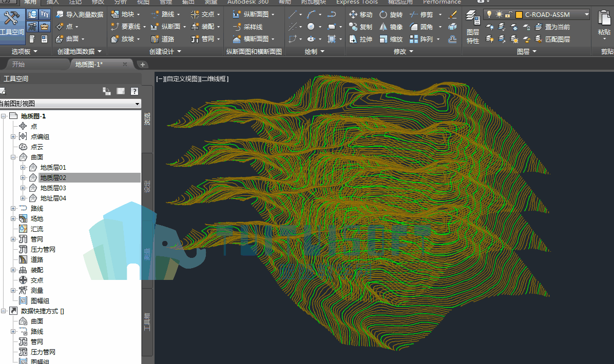
Task: Switch to vertical 设定 tab in Toolspace
Action: pyautogui.click(x=147, y=186)
